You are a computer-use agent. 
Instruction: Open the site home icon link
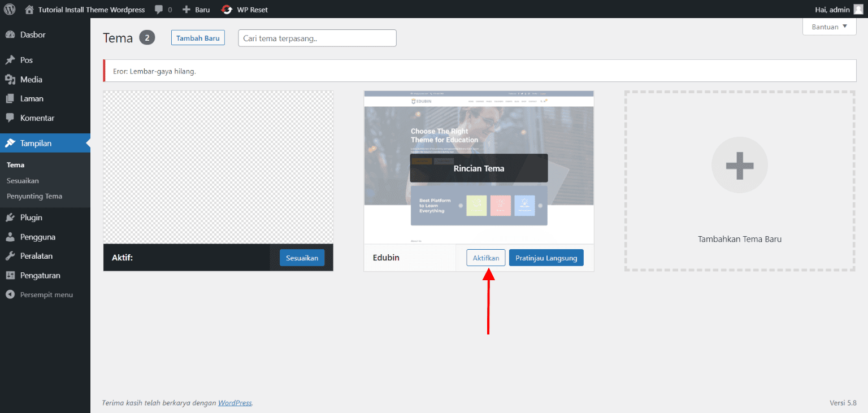29,10
